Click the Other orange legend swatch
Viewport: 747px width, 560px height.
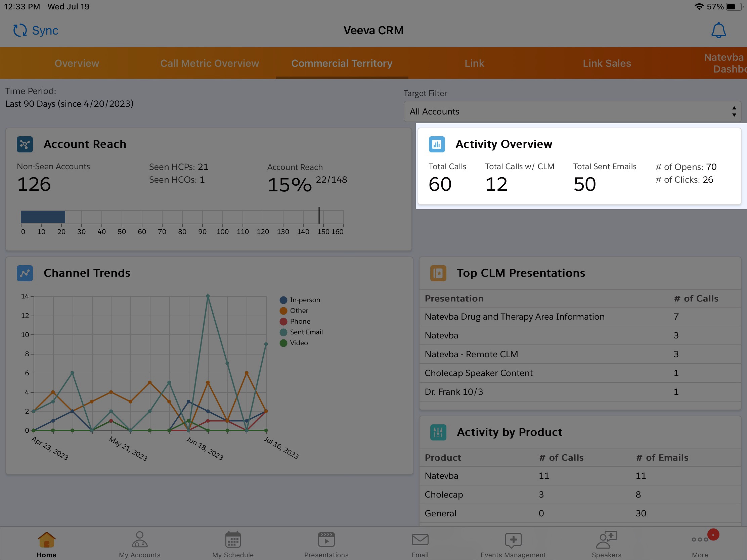tap(283, 311)
